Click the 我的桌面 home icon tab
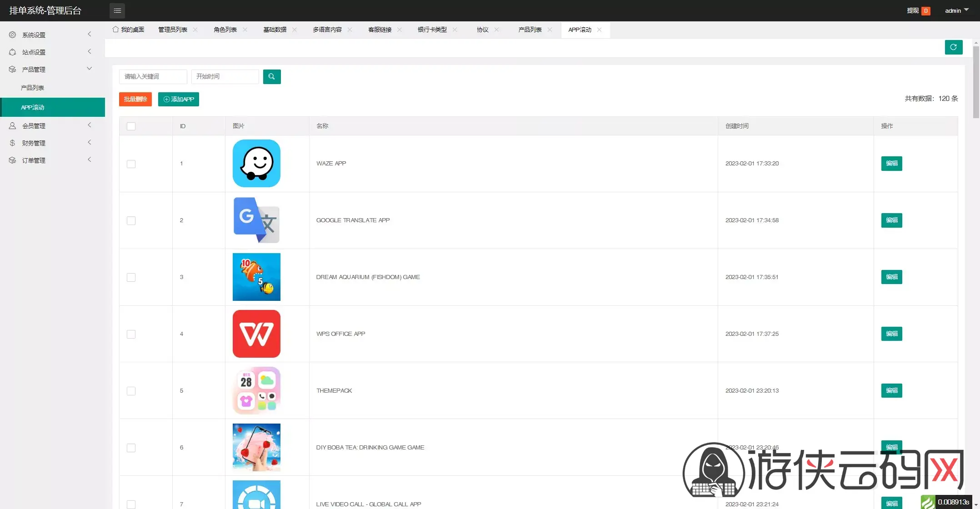Screen dimensions: 980x509 point(128,30)
